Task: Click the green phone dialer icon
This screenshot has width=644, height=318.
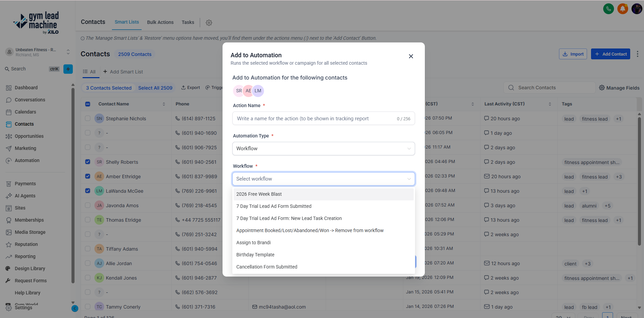Action: 608,9
